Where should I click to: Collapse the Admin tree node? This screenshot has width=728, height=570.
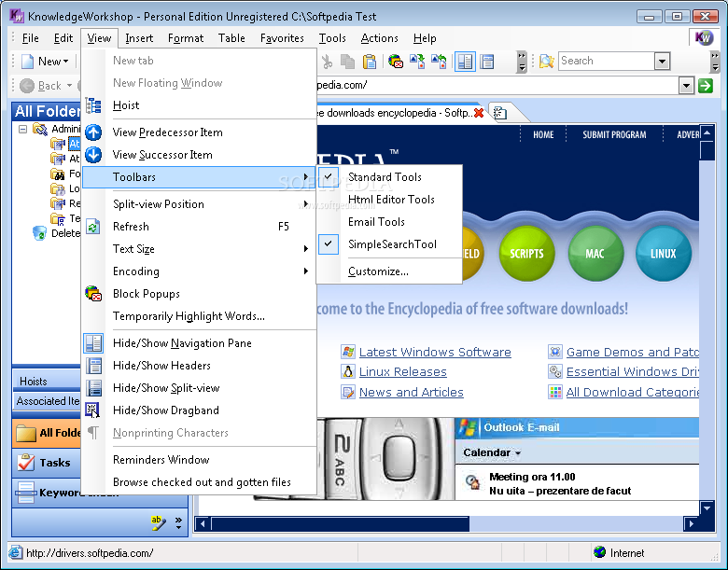coord(22,129)
